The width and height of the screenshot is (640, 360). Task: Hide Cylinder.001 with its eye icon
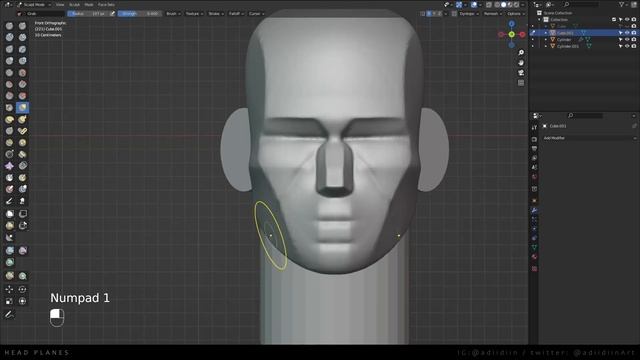click(x=627, y=46)
